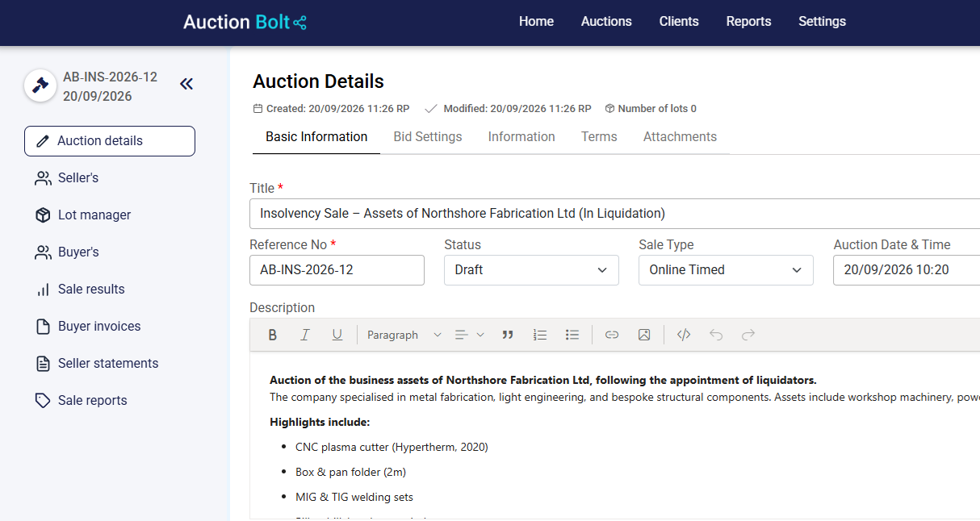
Task: Click the MIG & TIG welding sets bullet
Action: 354,497
